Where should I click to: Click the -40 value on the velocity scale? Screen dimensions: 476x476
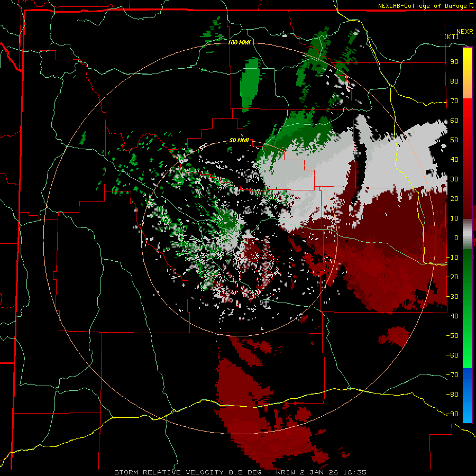pos(452,316)
